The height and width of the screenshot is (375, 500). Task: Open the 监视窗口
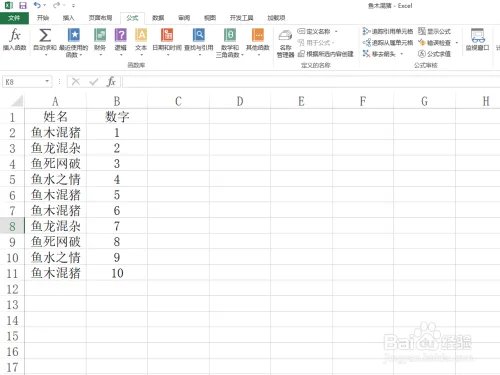(x=477, y=39)
